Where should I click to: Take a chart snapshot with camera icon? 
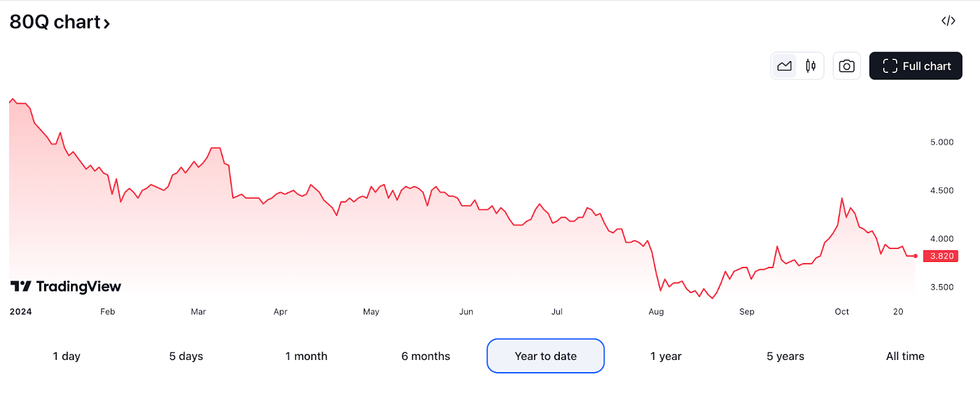coord(846,66)
